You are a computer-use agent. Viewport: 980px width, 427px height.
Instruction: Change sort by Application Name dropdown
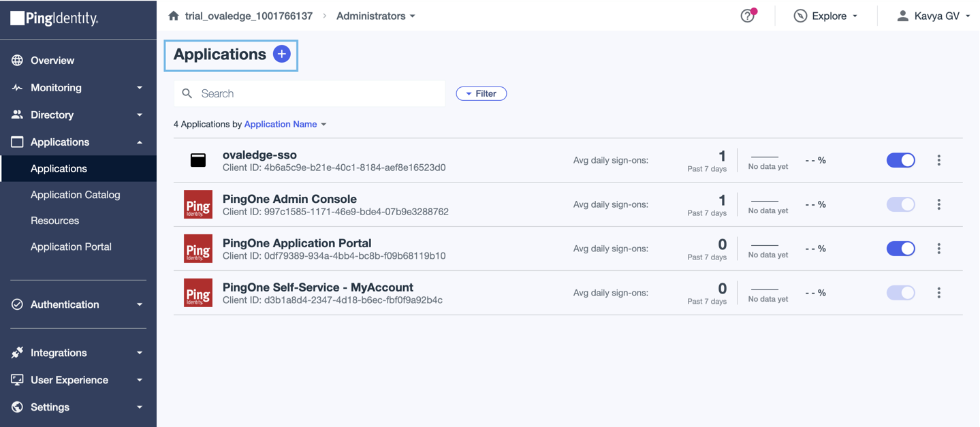pos(285,124)
